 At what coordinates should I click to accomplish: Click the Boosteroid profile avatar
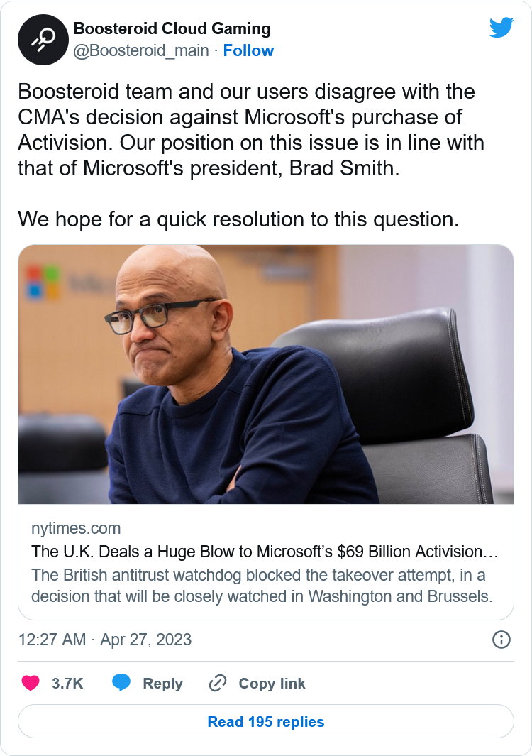[x=43, y=40]
